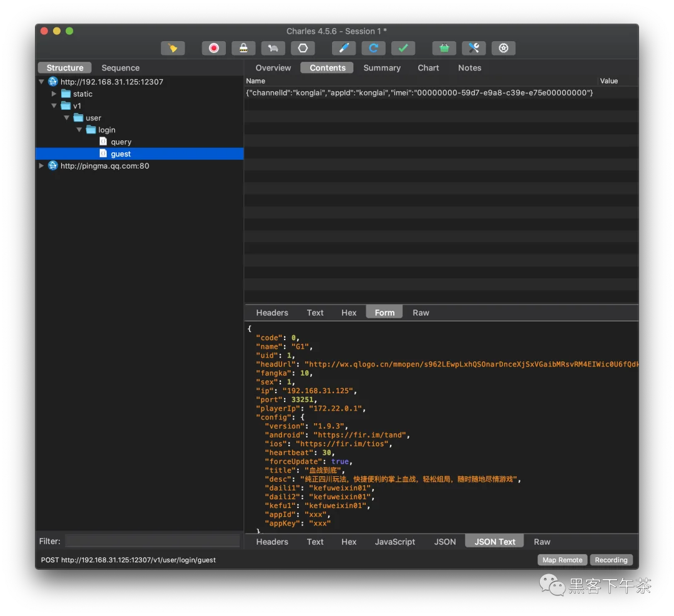Open response Text tab
The image size is (674, 616).
click(315, 542)
